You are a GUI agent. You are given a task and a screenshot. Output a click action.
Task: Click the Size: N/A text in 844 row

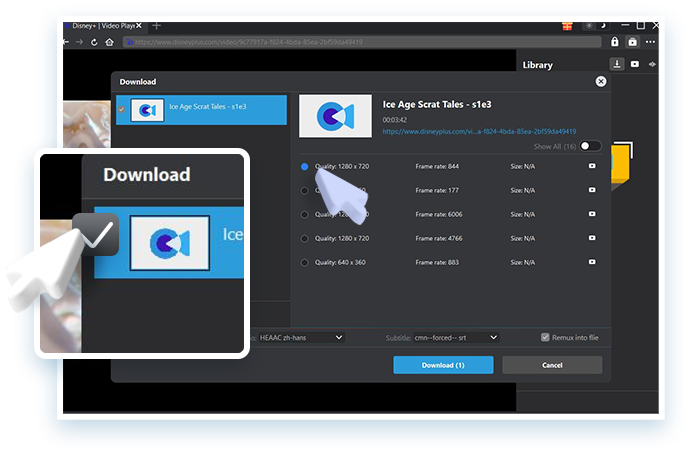tap(523, 166)
